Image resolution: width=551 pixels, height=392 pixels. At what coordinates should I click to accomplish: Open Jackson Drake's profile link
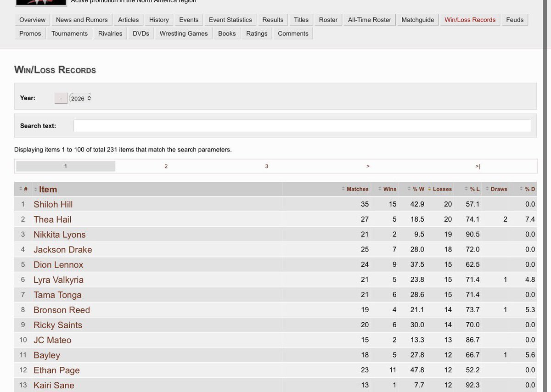[x=62, y=250]
